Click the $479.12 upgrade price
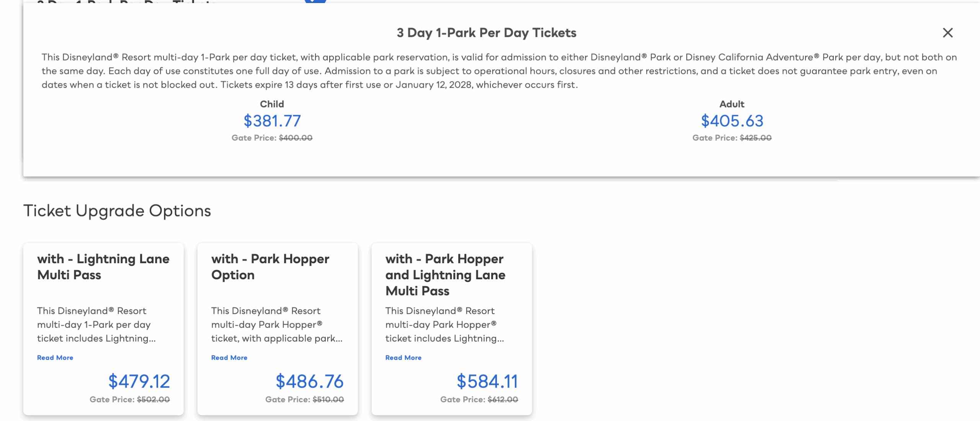The width and height of the screenshot is (980, 421). [x=139, y=381]
